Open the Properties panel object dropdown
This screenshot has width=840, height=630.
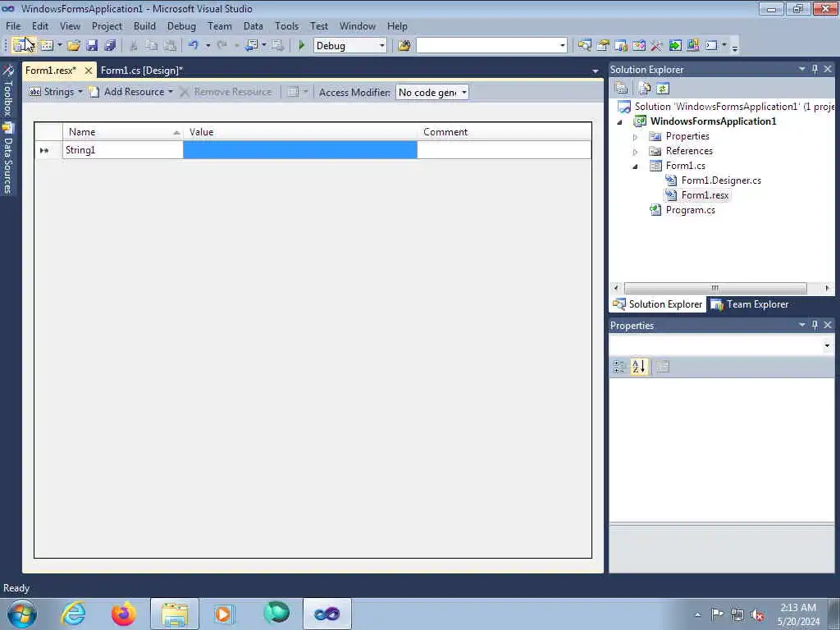[x=827, y=345]
